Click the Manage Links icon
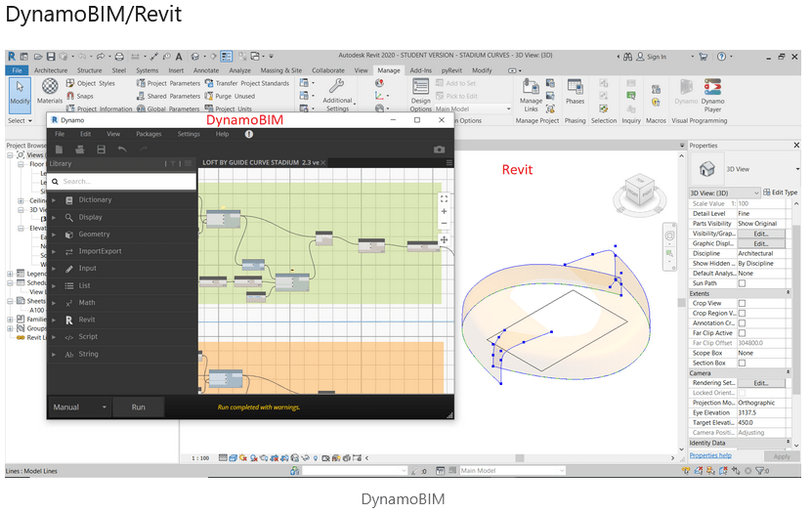 click(x=531, y=91)
